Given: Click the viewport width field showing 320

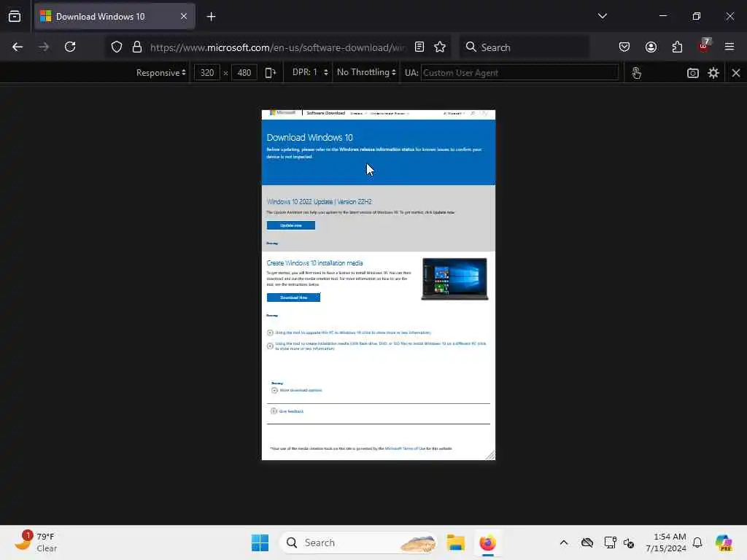Looking at the screenshot, I should tap(207, 73).
